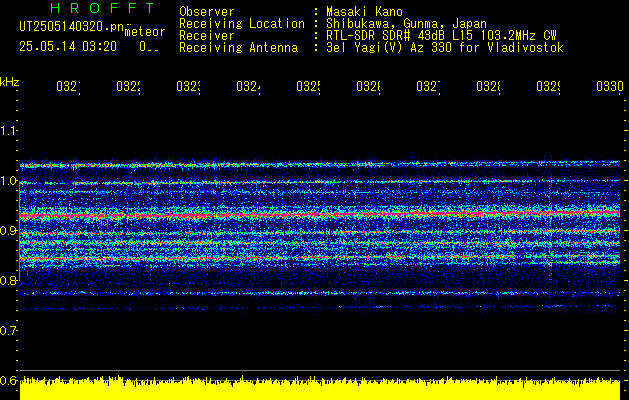
Task: Click the 0.7 frequency axis label
Action: click(x=8, y=331)
